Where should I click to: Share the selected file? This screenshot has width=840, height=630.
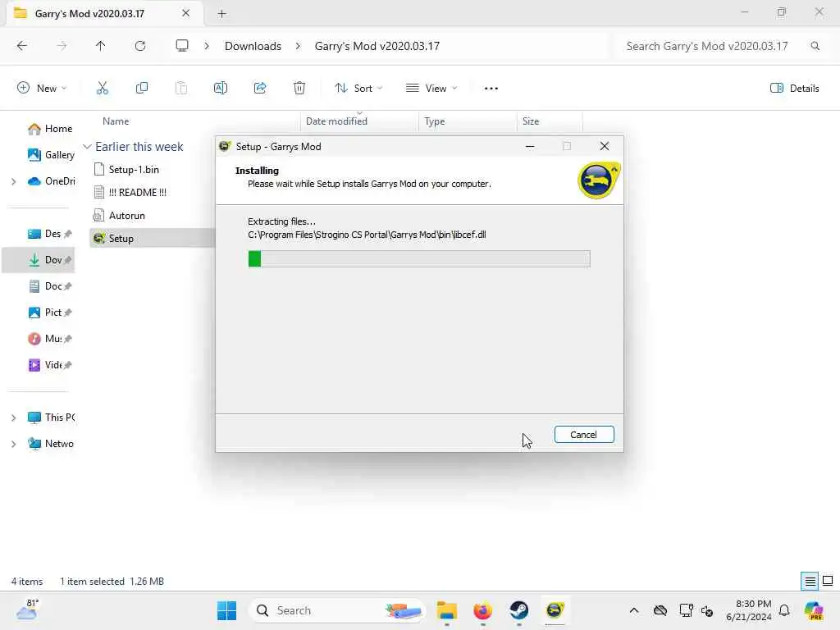coord(260,89)
